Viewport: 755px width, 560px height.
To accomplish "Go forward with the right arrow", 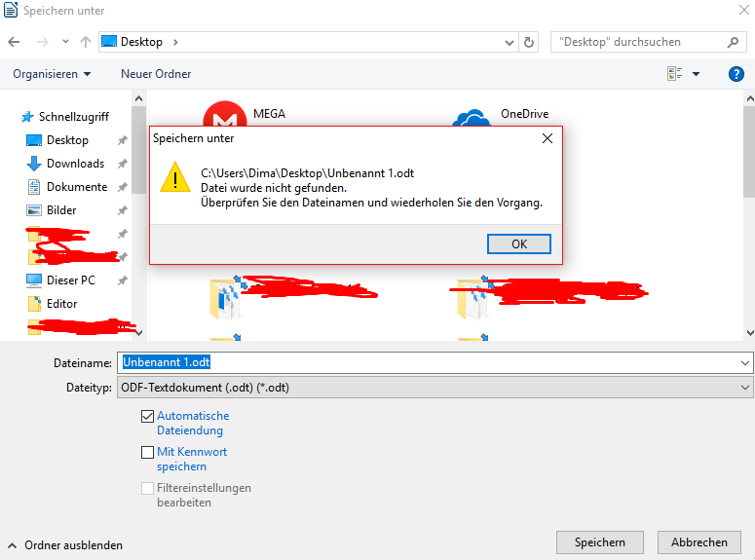I will click(42, 42).
